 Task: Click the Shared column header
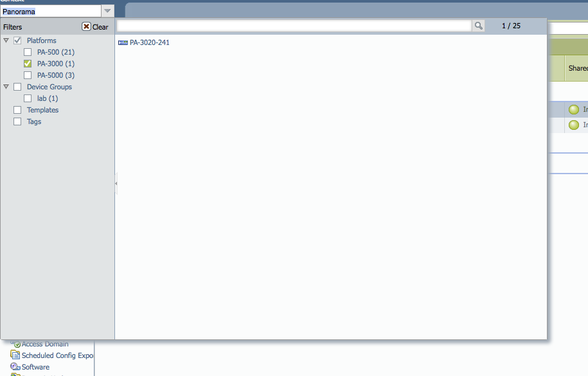point(576,68)
